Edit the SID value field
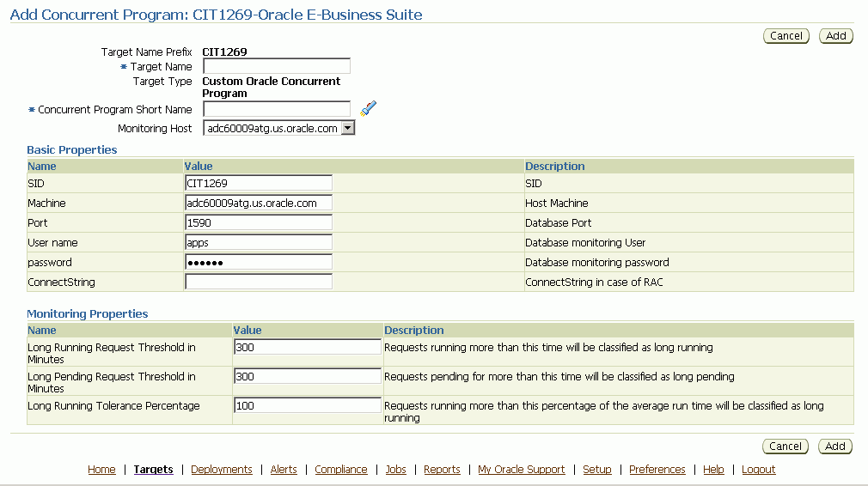Screen dimensions: 868x486 (259, 183)
